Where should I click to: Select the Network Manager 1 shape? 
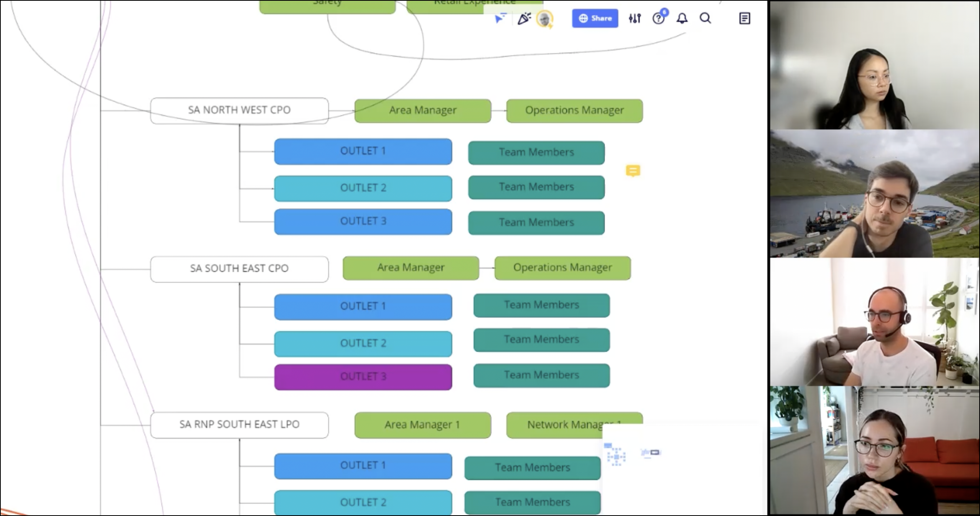click(558, 424)
